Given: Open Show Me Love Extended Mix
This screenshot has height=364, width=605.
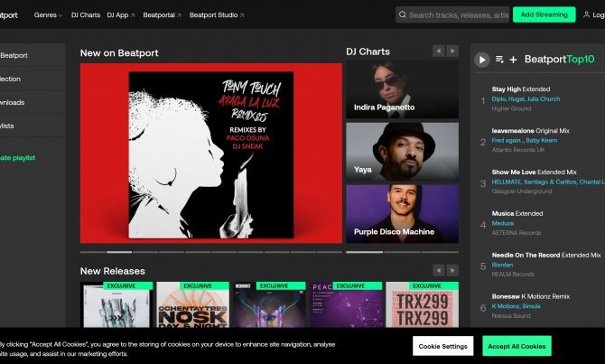Looking at the screenshot, I should 534,173.
